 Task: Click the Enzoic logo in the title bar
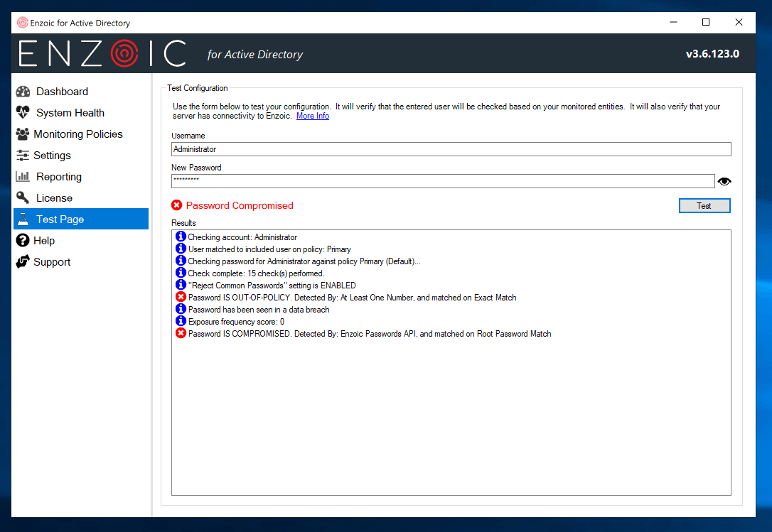coord(23,23)
